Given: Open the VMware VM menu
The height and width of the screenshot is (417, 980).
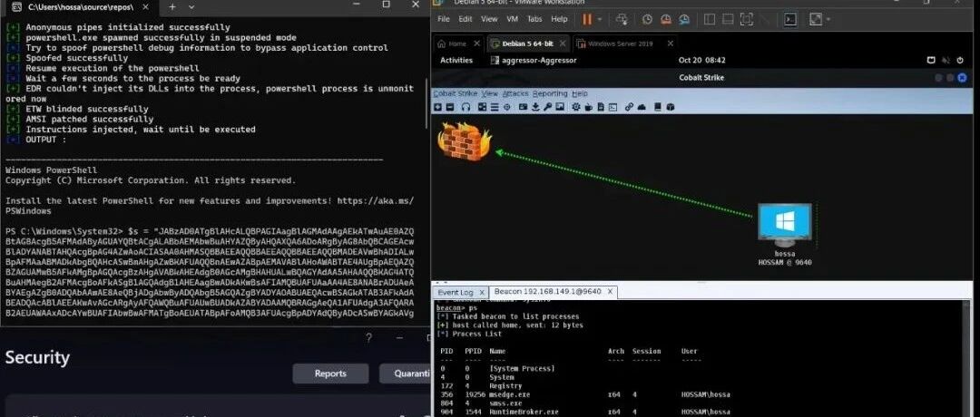Looking at the screenshot, I should point(513,19).
